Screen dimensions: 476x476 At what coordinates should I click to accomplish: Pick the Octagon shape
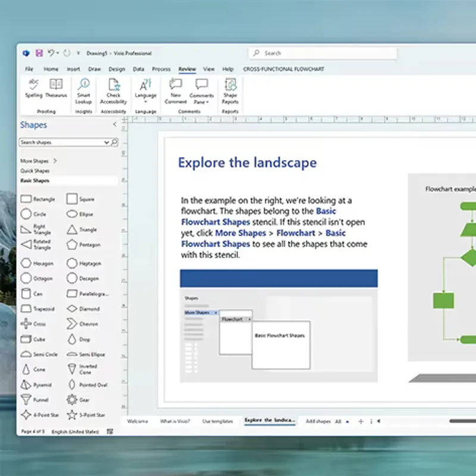36,278
